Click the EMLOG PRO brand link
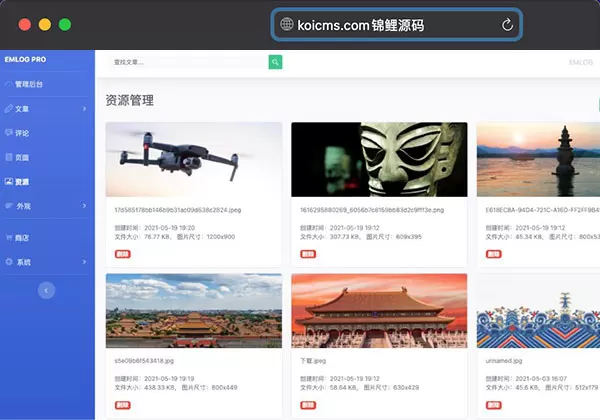The height and width of the screenshot is (420, 600). [x=25, y=59]
